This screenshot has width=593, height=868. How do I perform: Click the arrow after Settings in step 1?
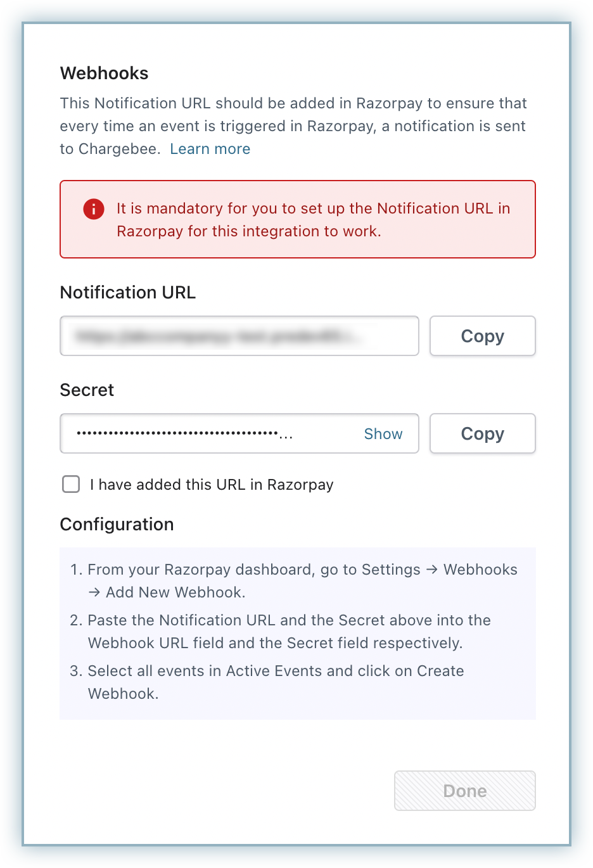[x=432, y=570]
